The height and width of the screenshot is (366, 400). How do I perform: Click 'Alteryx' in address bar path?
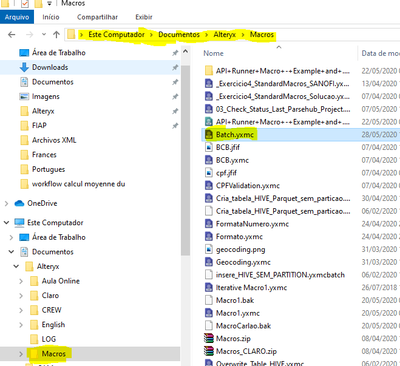click(225, 35)
